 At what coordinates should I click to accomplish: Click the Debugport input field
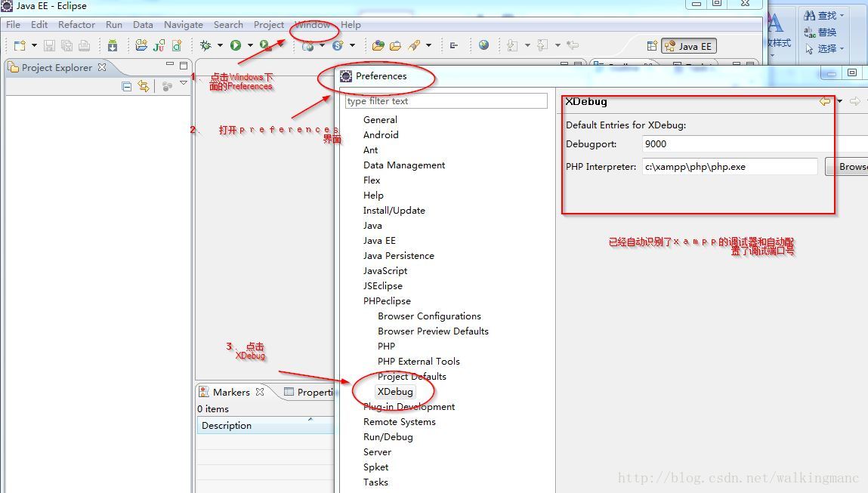pyautogui.click(x=754, y=144)
